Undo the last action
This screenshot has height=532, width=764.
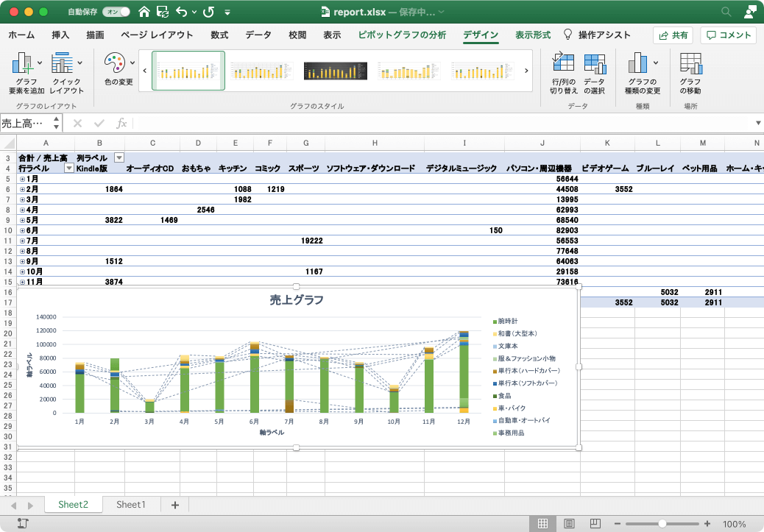pyautogui.click(x=182, y=12)
